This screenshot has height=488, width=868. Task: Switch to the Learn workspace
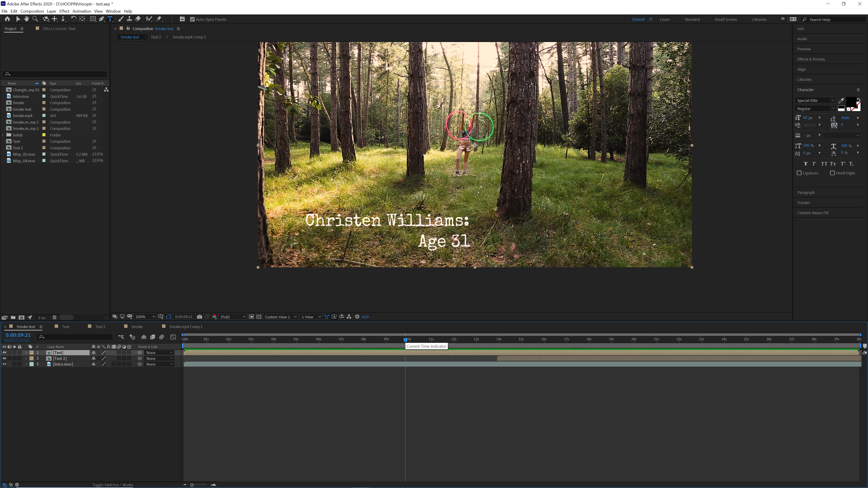(665, 19)
